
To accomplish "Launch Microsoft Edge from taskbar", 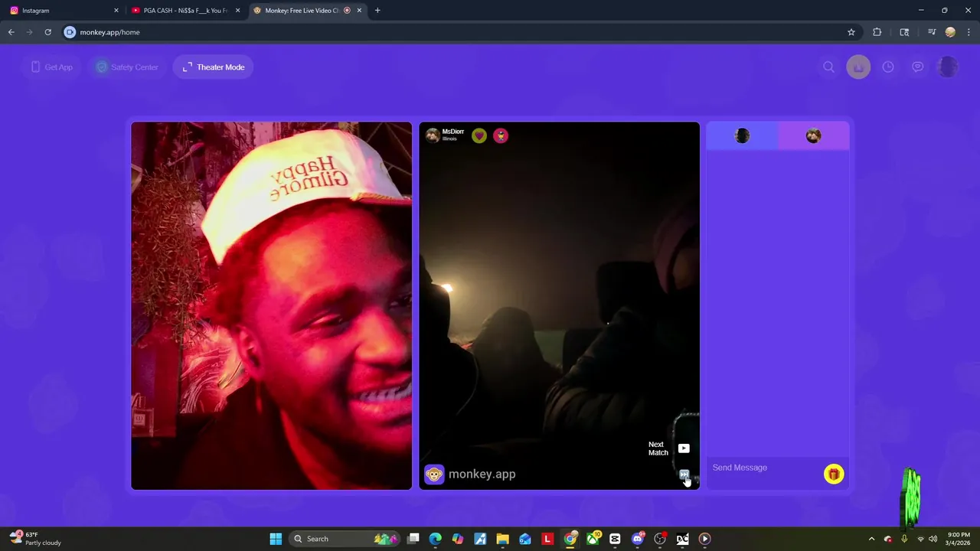I will [436, 539].
